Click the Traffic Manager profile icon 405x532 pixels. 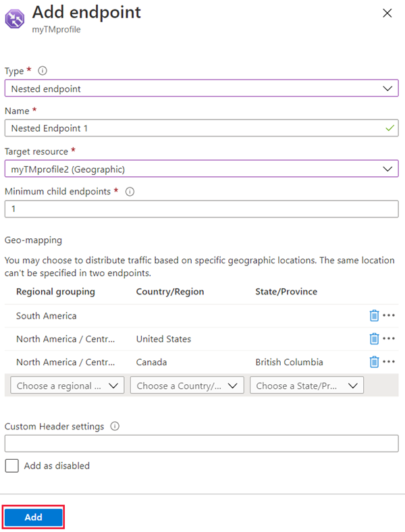(16, 18)
